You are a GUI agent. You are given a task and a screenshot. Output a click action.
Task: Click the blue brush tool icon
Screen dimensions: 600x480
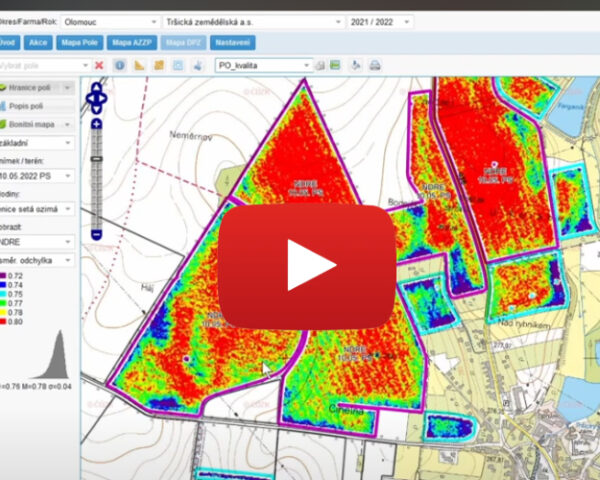pyautogui.click(x=198, y=65)
